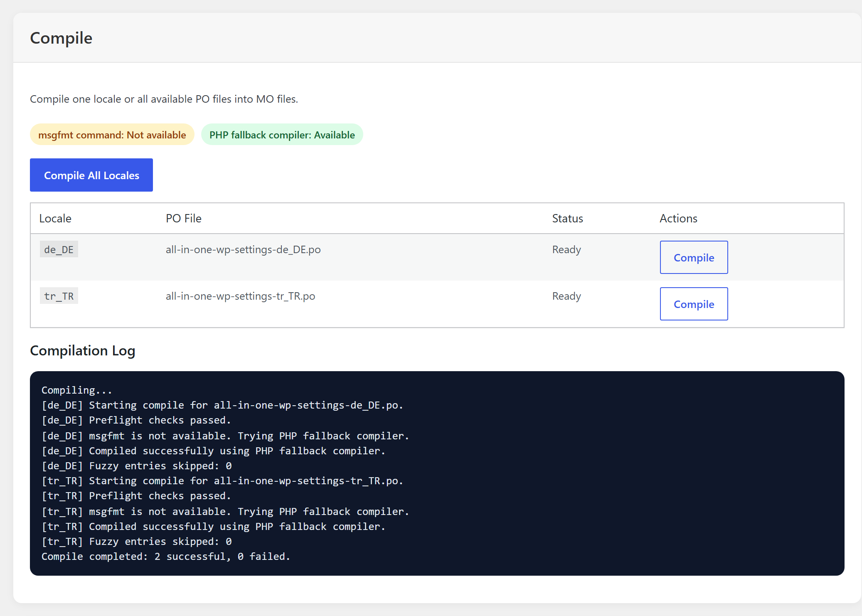Compile the de_DE locale
The height and width of the screenshot is (616, 862).
(694, 257)
